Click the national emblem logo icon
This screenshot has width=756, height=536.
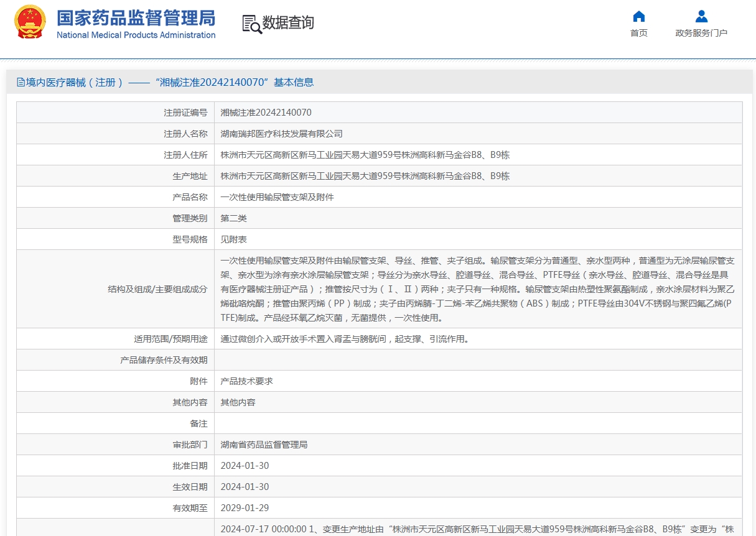click(x=30, y=22)
